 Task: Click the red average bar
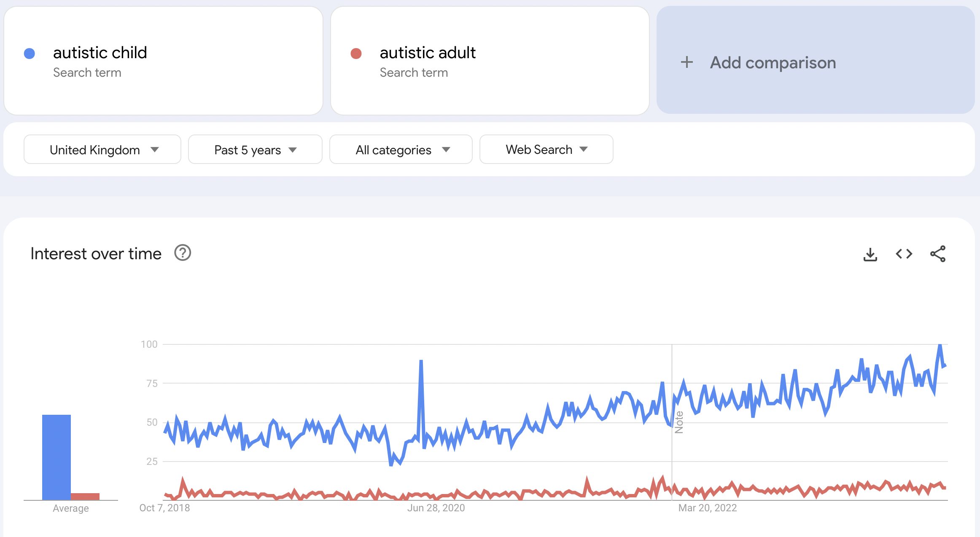(85, 496)
